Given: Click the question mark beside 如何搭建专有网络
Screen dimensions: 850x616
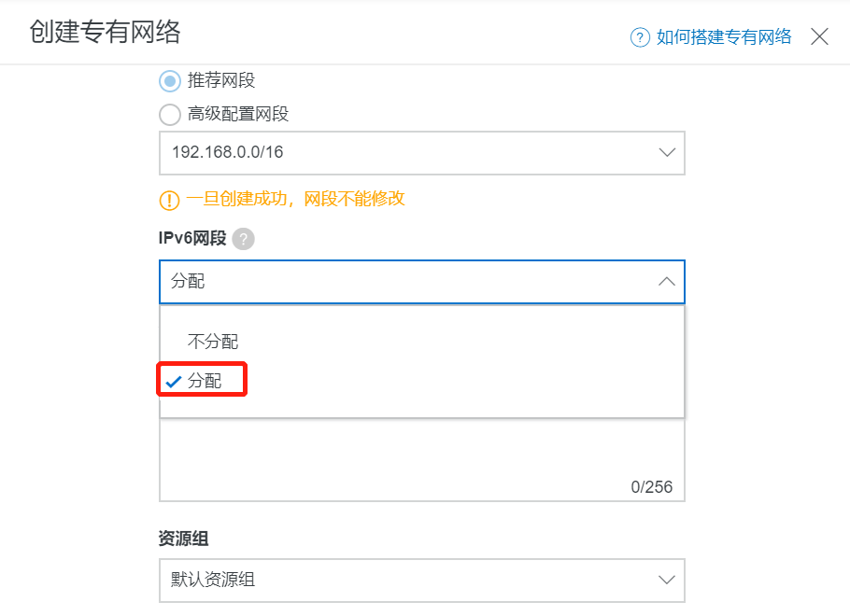Looking at the screenshot, I should pos(639,37).
